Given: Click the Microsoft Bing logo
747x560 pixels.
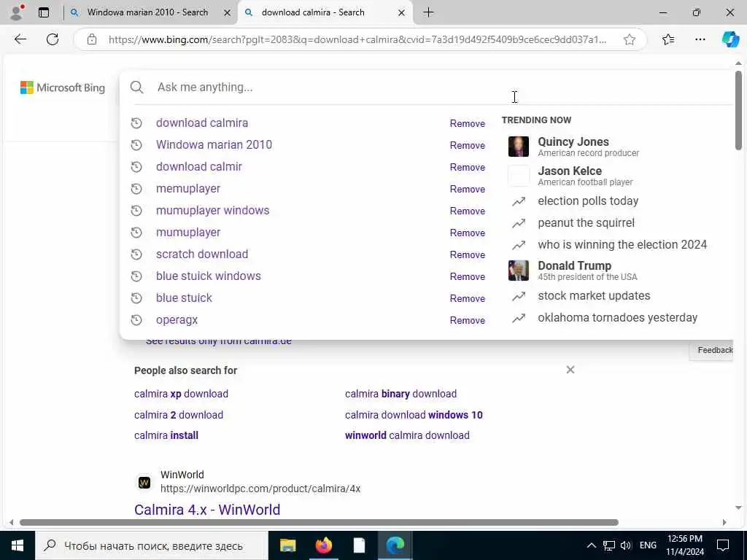Looking at the screenshot, I should tap(63, 87).
